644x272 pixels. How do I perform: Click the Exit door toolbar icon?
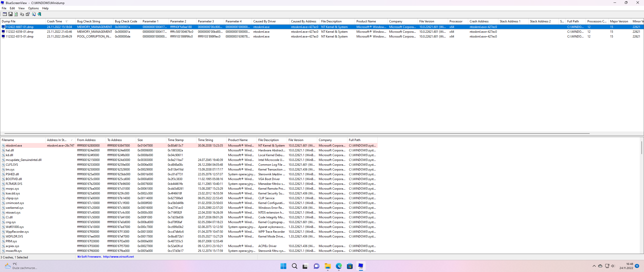tap(39, 14)
